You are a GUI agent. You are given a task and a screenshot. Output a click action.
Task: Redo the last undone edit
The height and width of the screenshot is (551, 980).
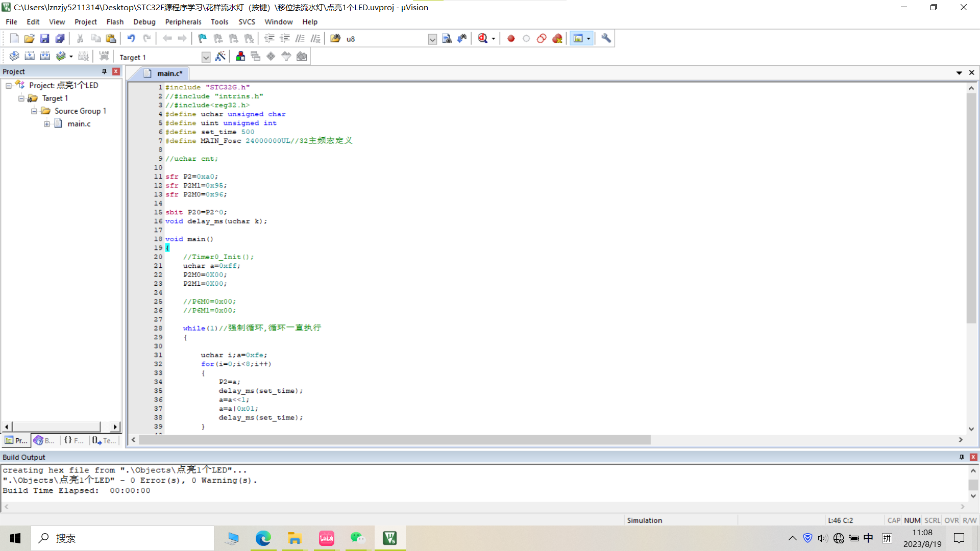[146, 38]
